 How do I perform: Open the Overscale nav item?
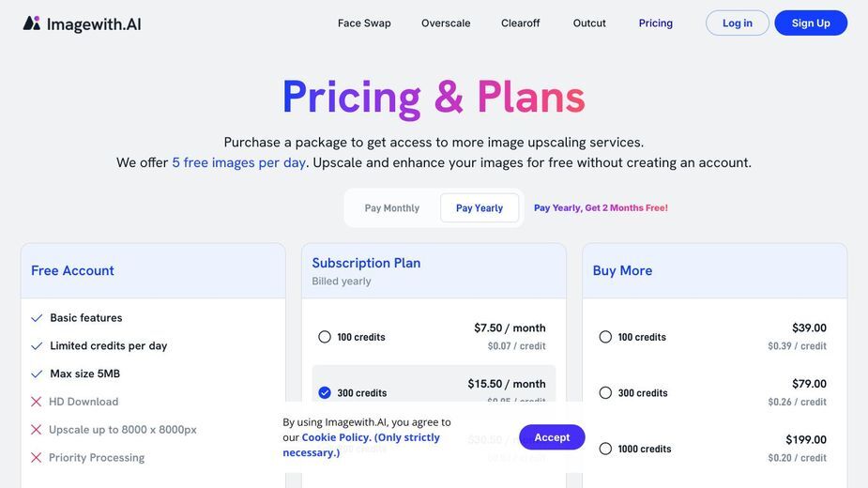[x=446, y=23]
